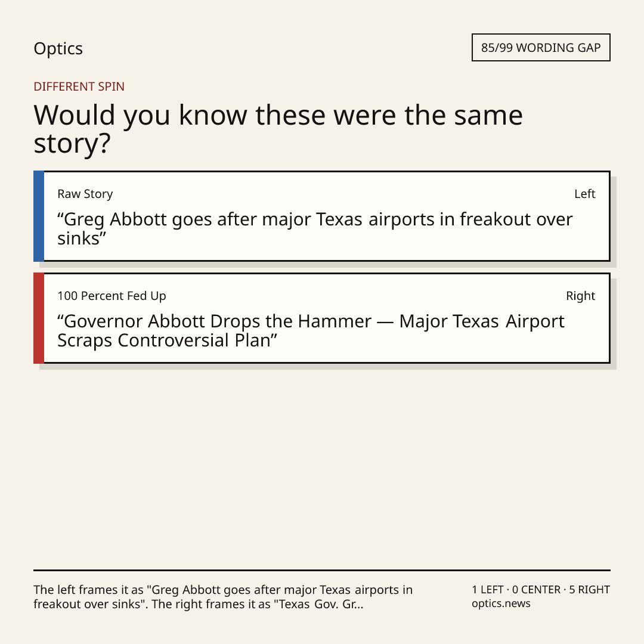Click the 1 LEFT coverage count
The height and width of the screenshot is (644, 644).
coord(488,590)
